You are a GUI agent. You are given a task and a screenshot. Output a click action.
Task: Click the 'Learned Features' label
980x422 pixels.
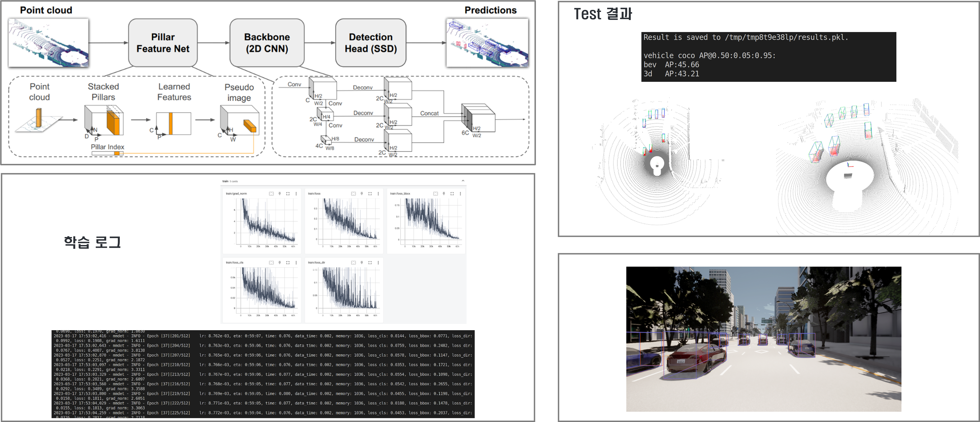point(174,92)
